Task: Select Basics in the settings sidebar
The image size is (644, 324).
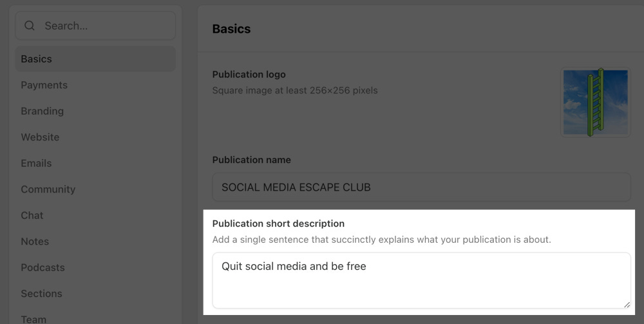Action: click(x=36, y=59)
